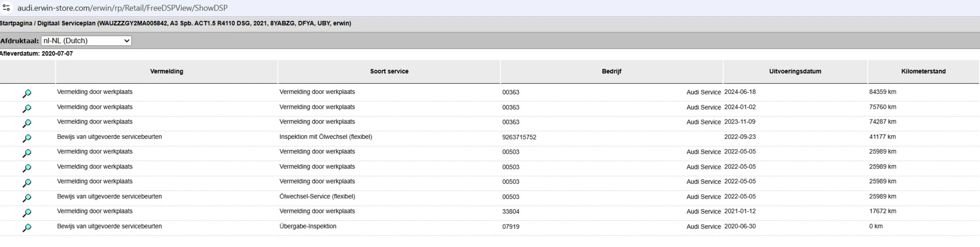Click the Startpagina breadcrumb link
The image size is (980, 247).
(x=16, y=23)
